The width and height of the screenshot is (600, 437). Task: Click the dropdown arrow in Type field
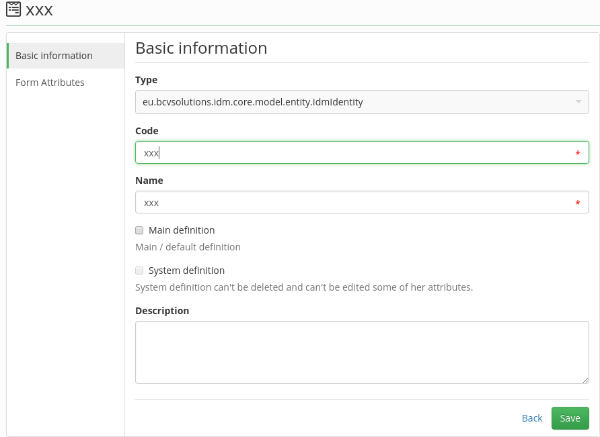[x=578, y=102]
